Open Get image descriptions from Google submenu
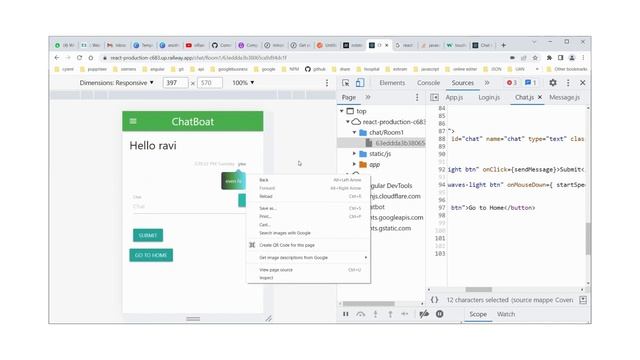This screenshot has height=360, width=640. pos(309,258)
